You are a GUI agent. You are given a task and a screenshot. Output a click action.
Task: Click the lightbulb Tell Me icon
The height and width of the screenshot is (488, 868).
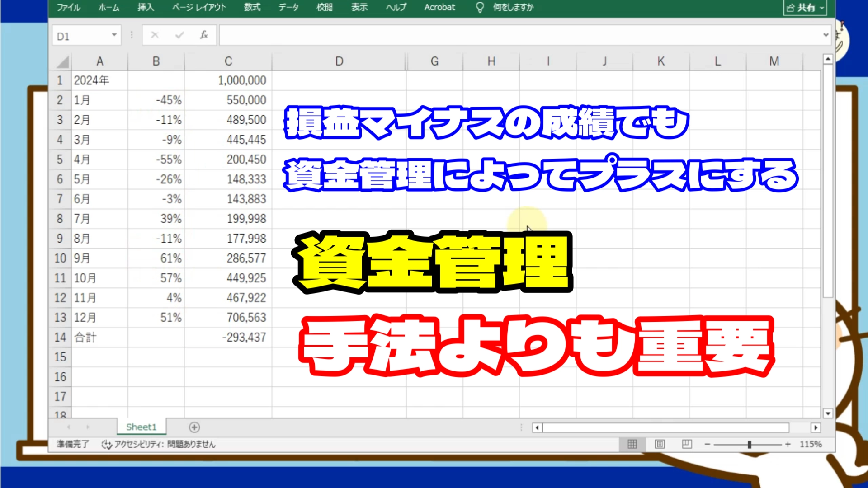(x=480, y=7)
